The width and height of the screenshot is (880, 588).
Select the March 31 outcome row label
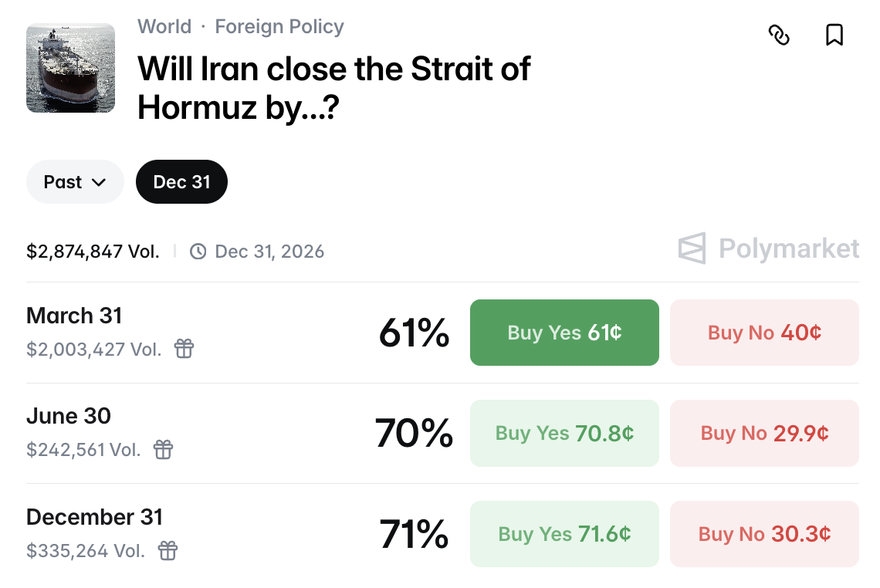coord(74,316)
